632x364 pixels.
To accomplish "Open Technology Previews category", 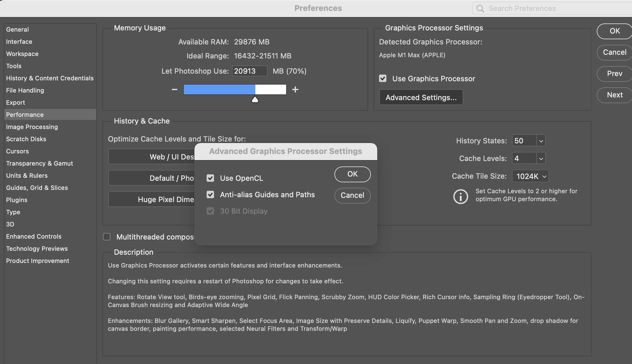I will (37, 249).
